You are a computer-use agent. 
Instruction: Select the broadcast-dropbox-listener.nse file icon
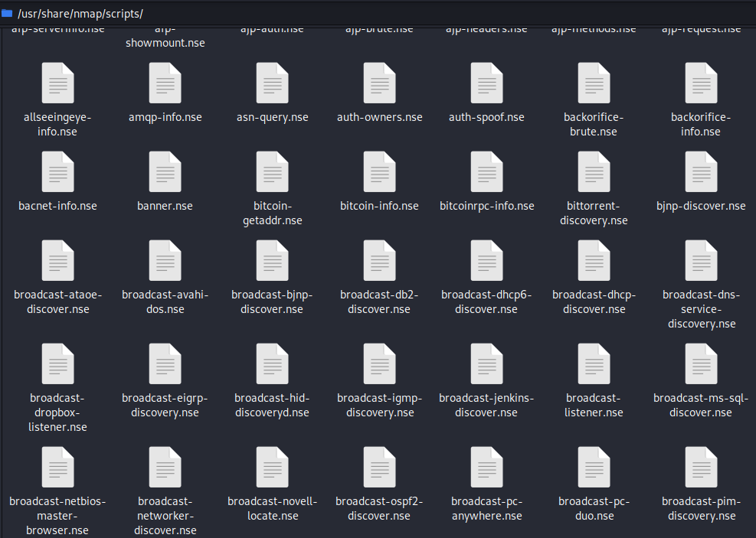[58, 364]
